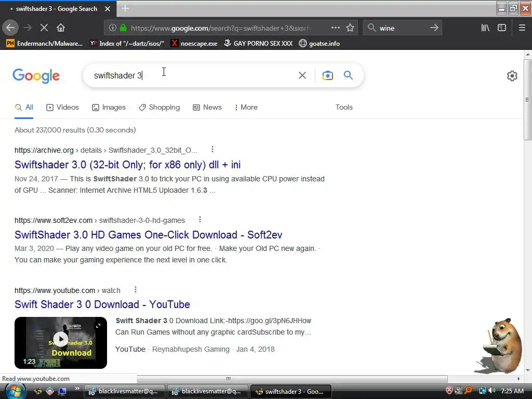Open Endermanch/Malware bookmark
The image size is (532, 399).
tap(45, 44)
